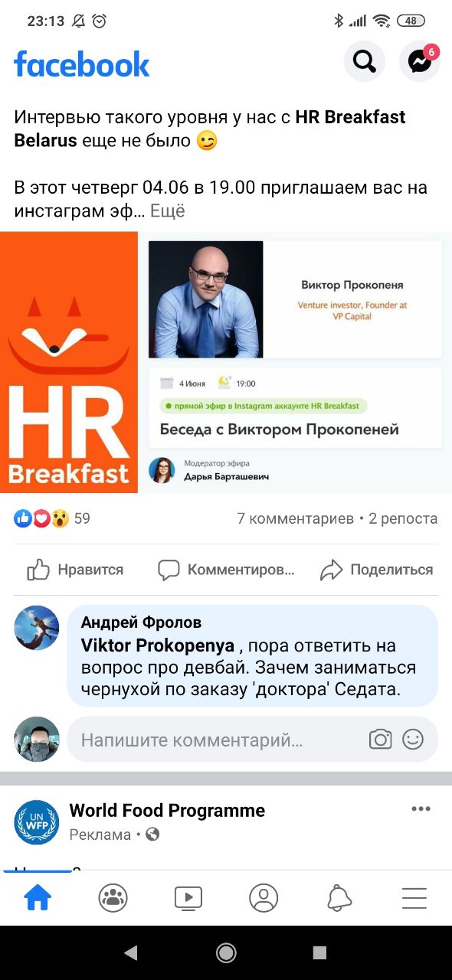452x980 pixels.
Task: Open Facebook search magnifier icon
Action: click(x=364, y=60)
